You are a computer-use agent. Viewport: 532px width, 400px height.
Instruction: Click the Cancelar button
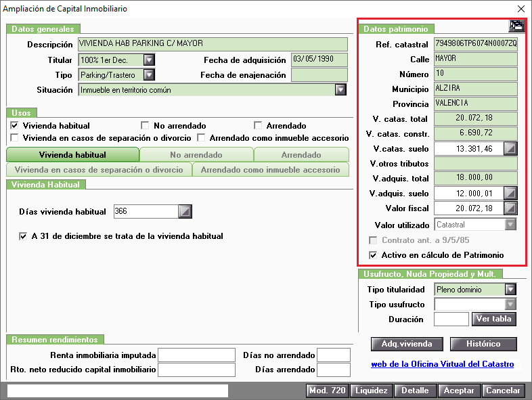(x=503, y=391)
